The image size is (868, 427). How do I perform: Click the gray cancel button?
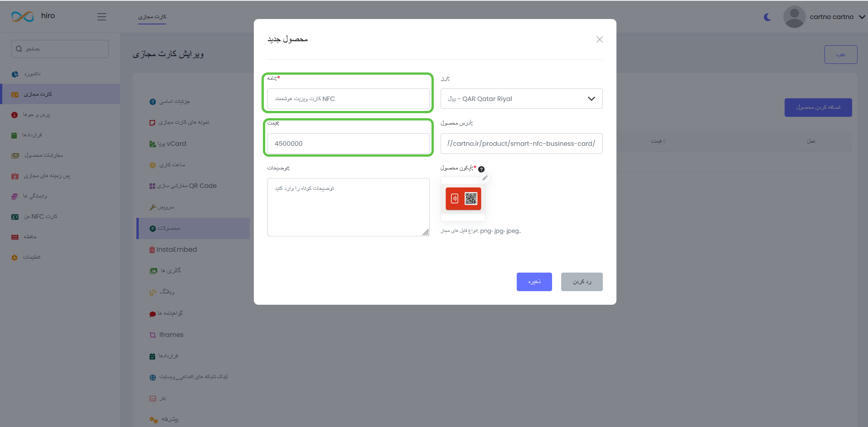(582, 282)
